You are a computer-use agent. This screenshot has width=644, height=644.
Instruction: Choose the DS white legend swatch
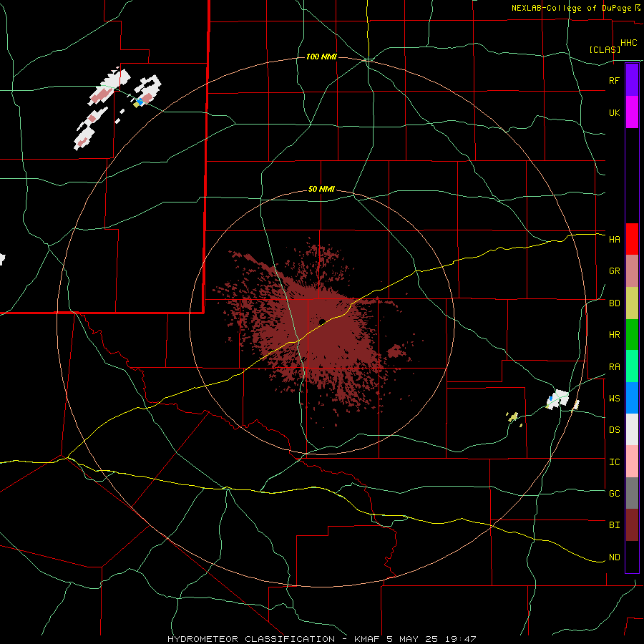point(632,429)
